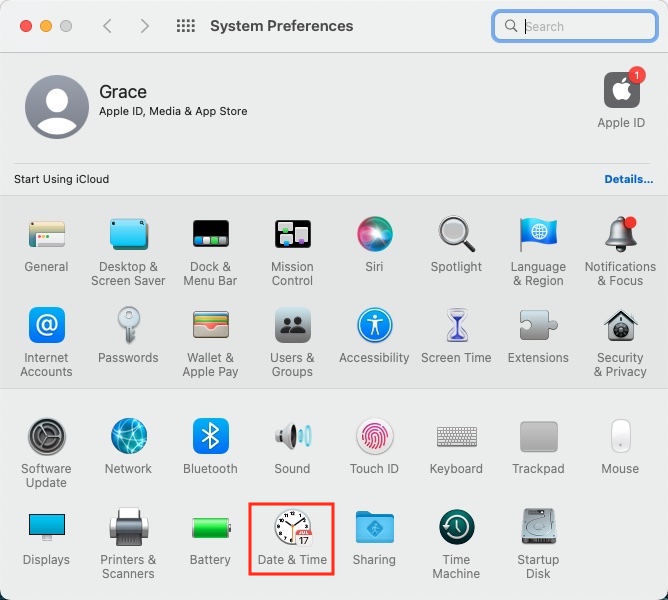
Task: Open Touch ID fingerprint settings
Action: pyautogui.click(x=374, y=437)
